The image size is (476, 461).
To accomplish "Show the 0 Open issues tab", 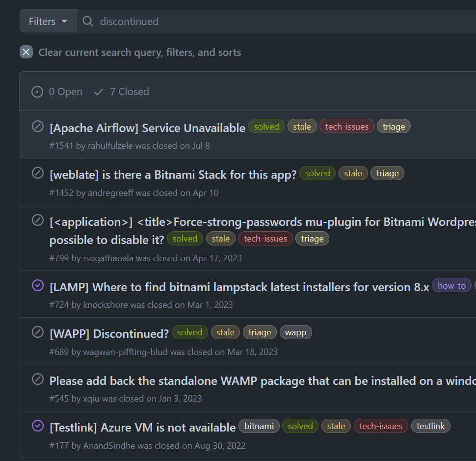I will (x=57, y=92).
